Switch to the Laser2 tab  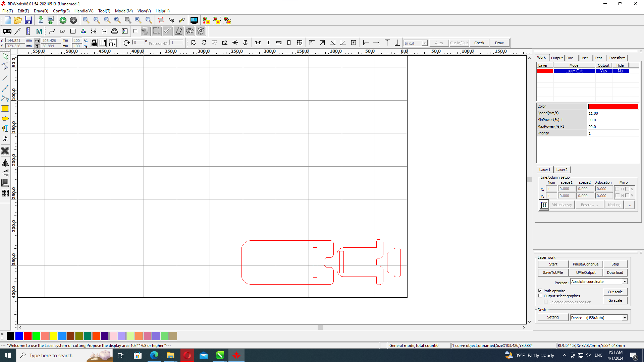[x=562, y=170]
